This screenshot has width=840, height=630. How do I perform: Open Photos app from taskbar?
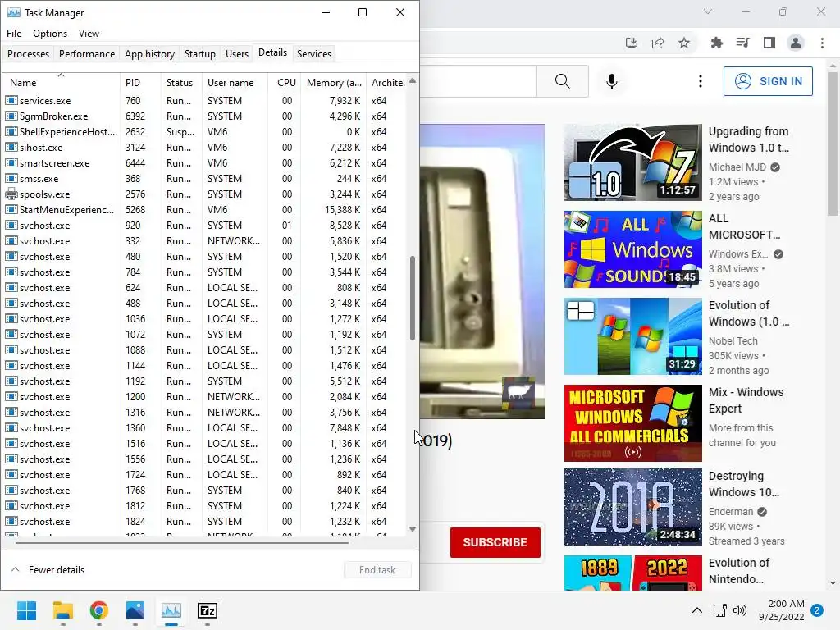click(x=135, y=610)
